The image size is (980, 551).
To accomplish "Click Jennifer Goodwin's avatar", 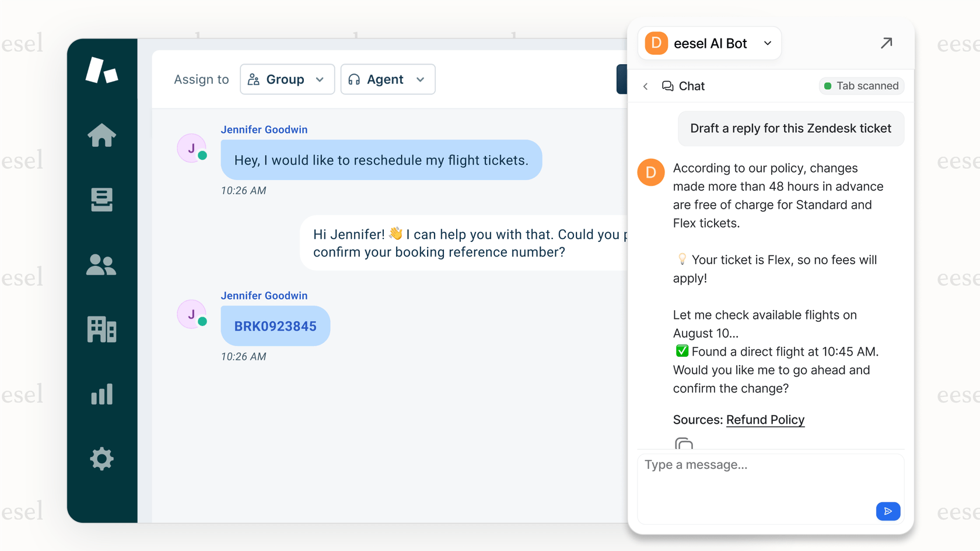I will [191, 148].
